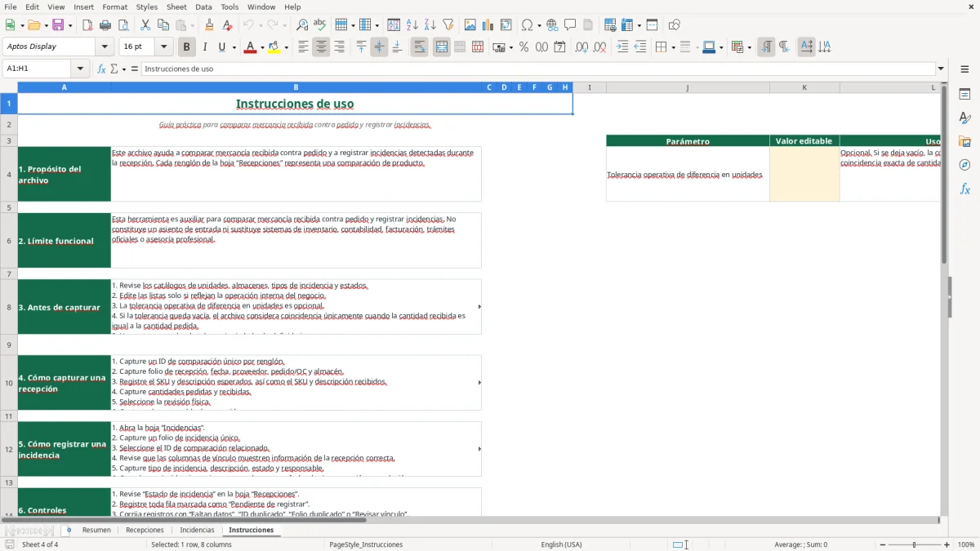This screenshot has width=980, height=551.
Task: Switch to the Incidencias sheet tab
Action: coord(197,530)
